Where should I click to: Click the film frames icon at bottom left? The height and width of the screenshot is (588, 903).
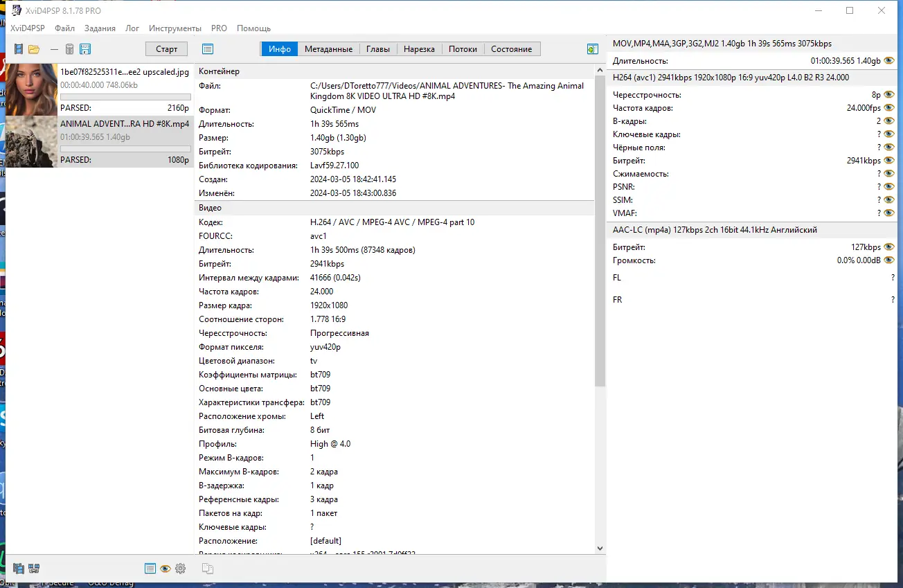[x=19, y=569]
